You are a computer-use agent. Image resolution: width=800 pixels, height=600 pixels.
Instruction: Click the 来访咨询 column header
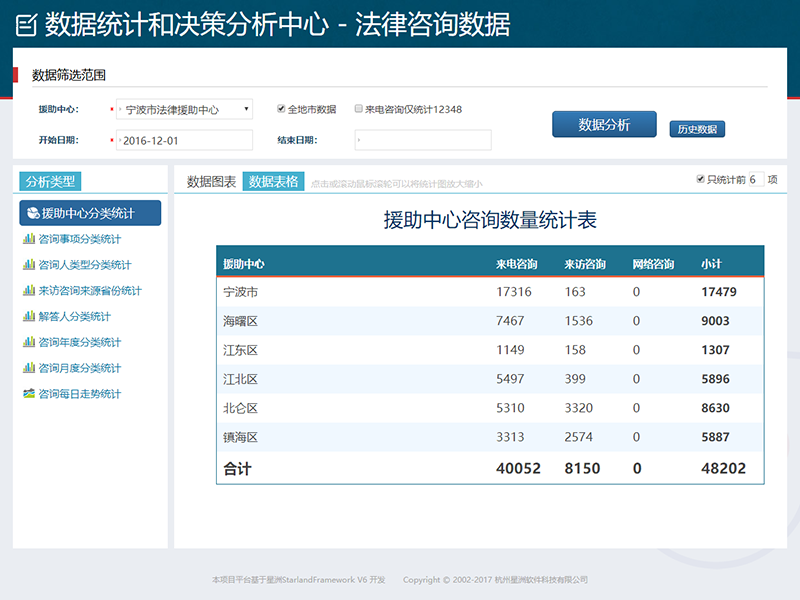585,264
